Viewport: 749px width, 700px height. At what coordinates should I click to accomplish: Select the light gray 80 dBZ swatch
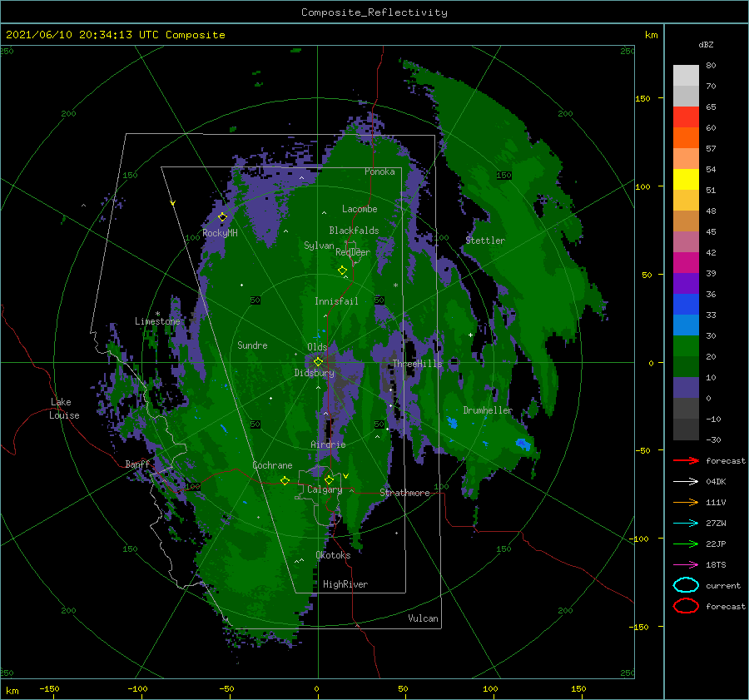coord(686,75)
